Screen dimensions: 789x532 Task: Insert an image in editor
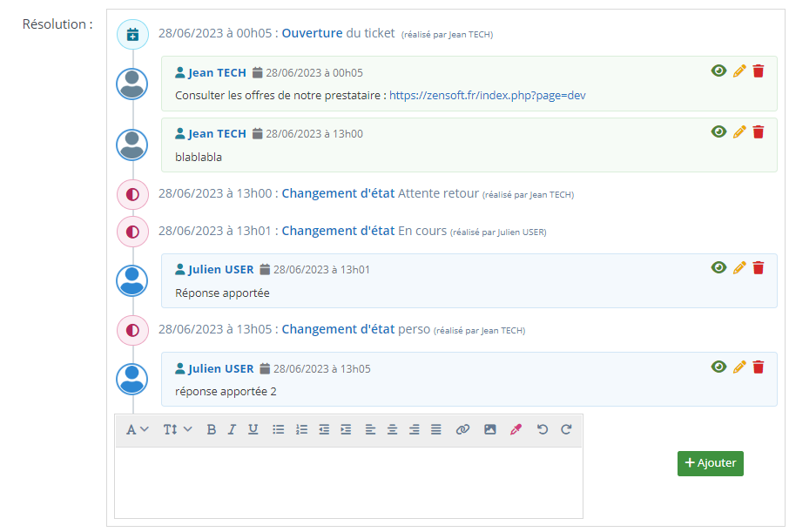pyautogui.click(x=490, y=429)
